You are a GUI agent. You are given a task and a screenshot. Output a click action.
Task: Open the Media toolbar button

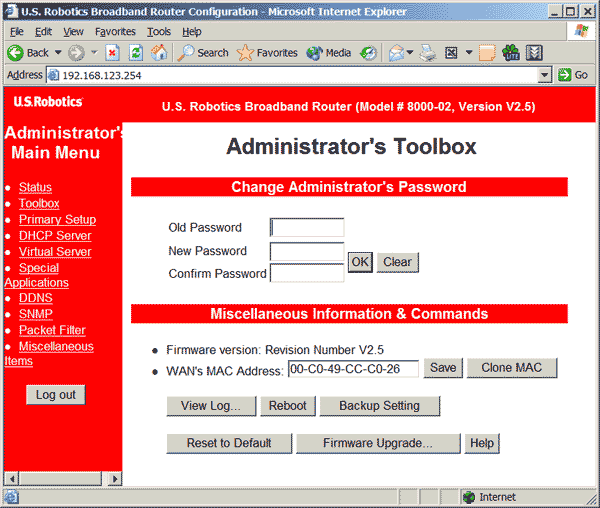tap(329, 53)
